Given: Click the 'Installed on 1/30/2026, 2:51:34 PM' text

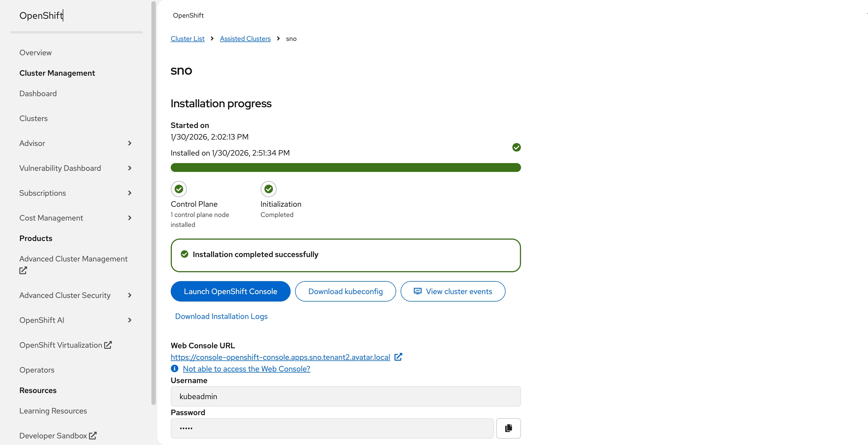Looking at the screenshot, I should click(230, 153).
